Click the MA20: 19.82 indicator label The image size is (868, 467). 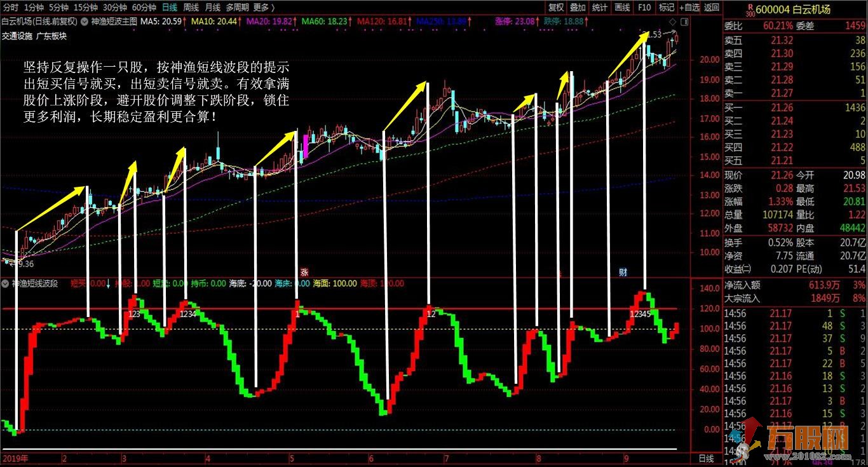(270, 21)
